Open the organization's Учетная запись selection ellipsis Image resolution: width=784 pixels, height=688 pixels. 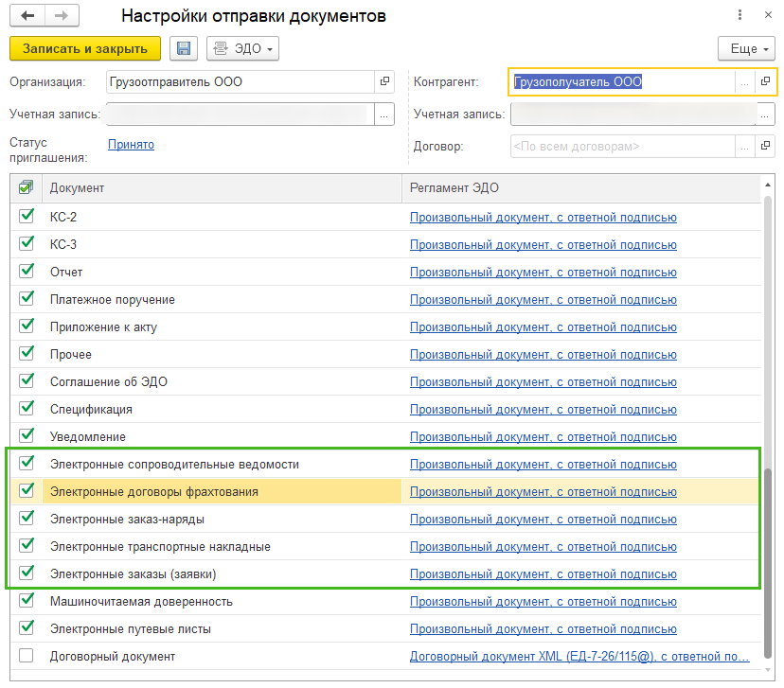pyautogui.click(x=384, y=115)
